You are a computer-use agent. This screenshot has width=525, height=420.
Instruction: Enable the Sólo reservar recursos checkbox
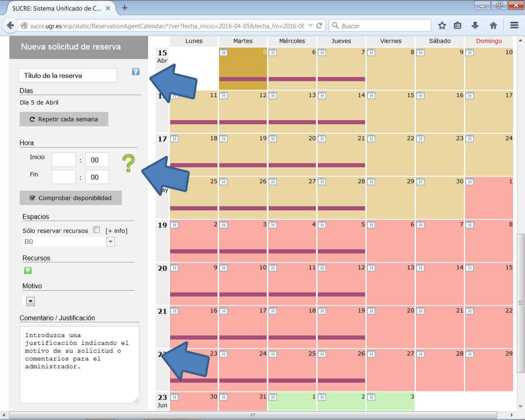pos(96,230)
